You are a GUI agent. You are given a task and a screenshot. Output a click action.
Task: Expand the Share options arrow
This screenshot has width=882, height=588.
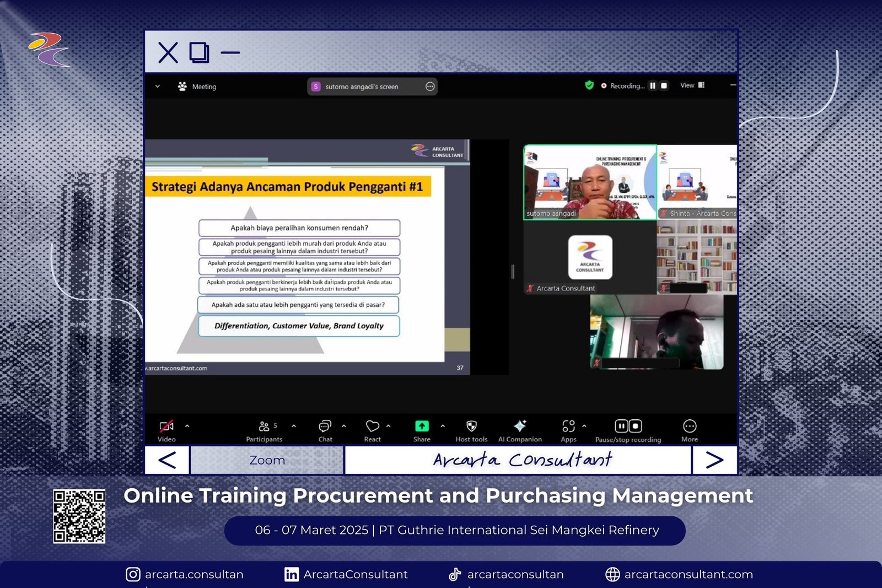[443, 426]
